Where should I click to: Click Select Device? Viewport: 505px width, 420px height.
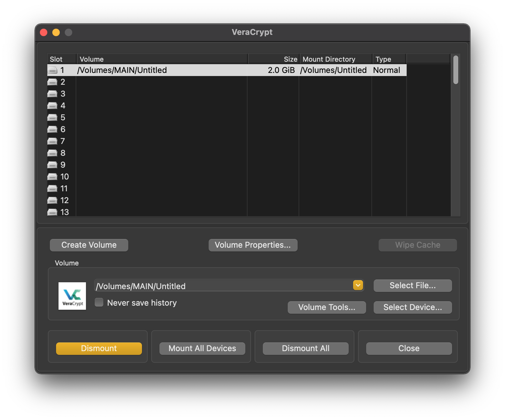pos(413,307)
